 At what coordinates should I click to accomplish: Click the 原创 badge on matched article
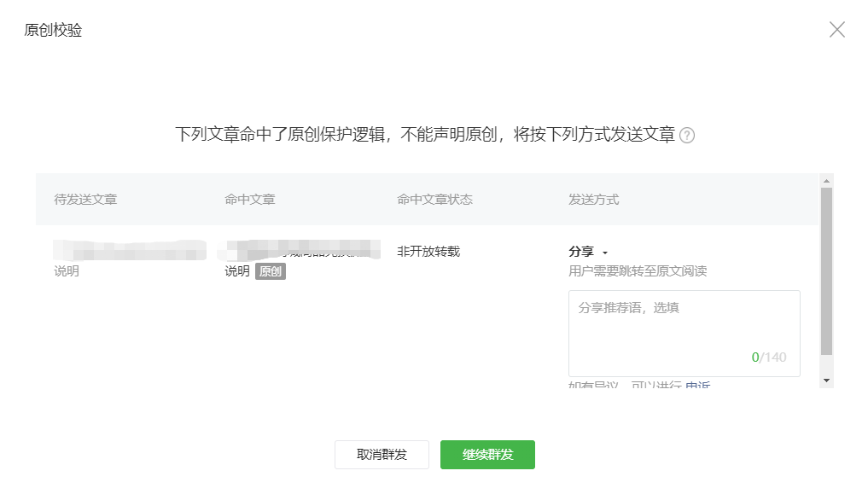270,271
